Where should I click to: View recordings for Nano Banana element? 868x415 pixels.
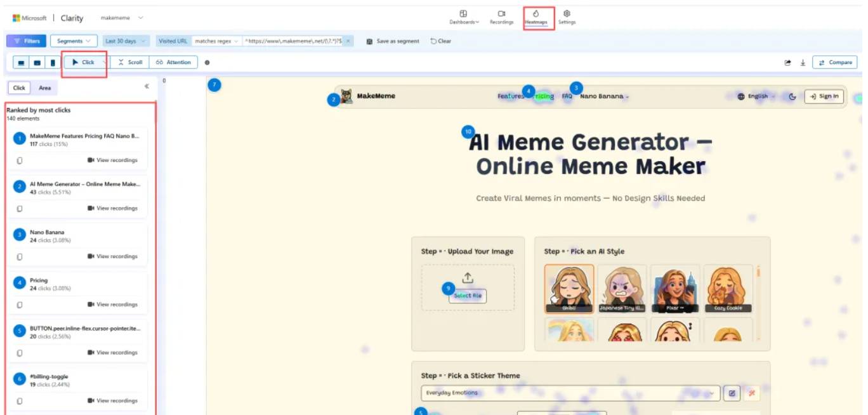112,256
